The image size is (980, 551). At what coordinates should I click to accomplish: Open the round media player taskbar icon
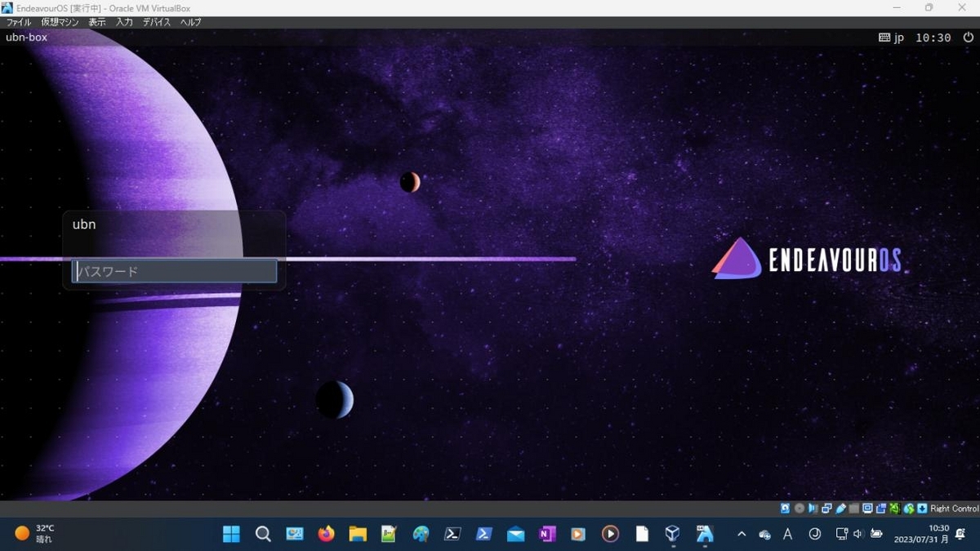(610, 534)
